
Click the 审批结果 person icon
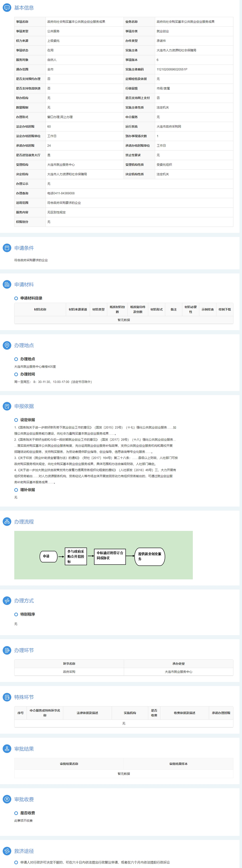pos(7,749)
